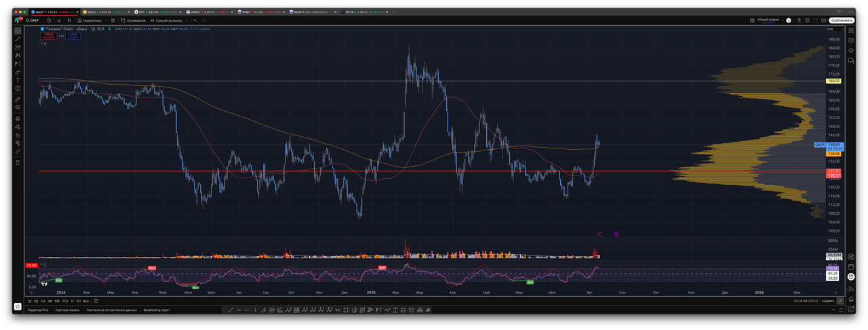Click the Опубликовать button
The width and height of the screenshot is (868, 330).
(x=841, y=20)
